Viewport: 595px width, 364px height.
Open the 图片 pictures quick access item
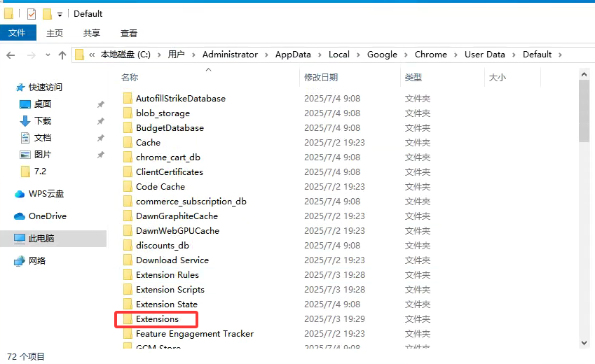pos(42,155)
